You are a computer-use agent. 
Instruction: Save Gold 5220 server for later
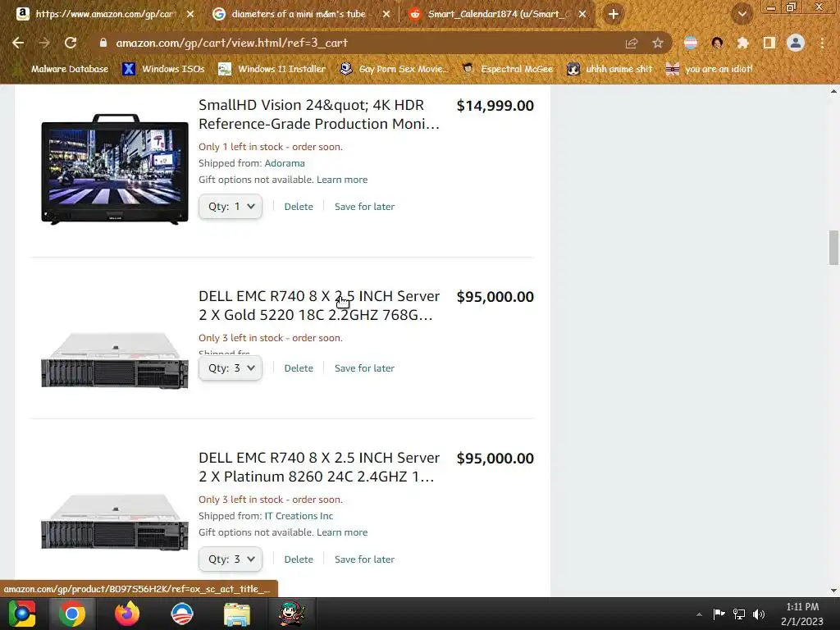[x=364, y=368]
